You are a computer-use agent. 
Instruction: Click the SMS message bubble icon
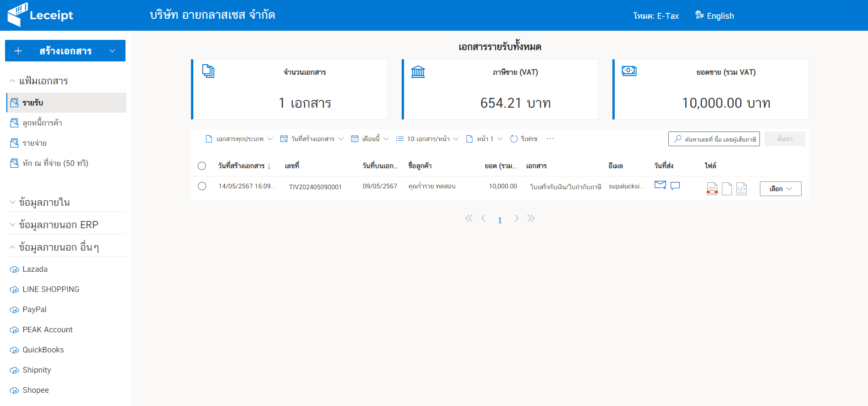(x=675, y=186)
